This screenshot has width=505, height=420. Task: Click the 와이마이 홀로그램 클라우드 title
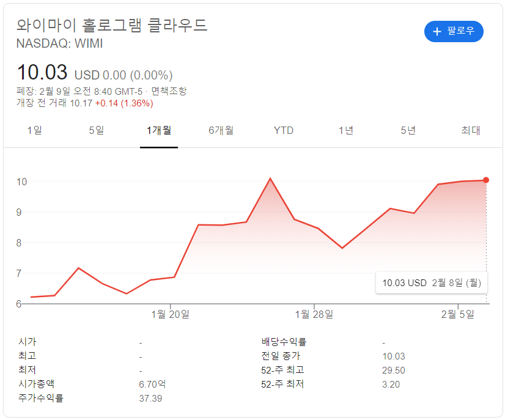tap(112, 26)
